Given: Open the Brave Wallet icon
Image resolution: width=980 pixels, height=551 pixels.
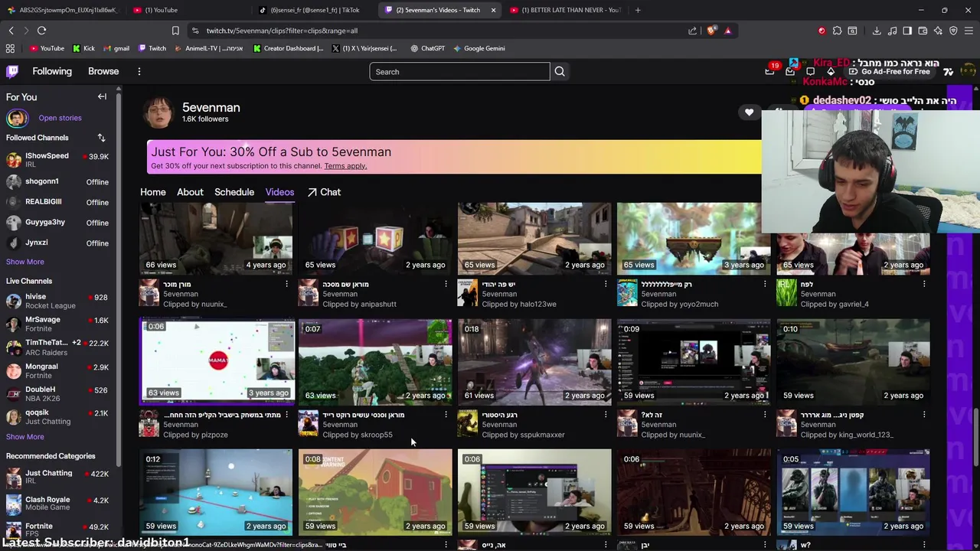Looking at the screenshot, I should 923,31.
